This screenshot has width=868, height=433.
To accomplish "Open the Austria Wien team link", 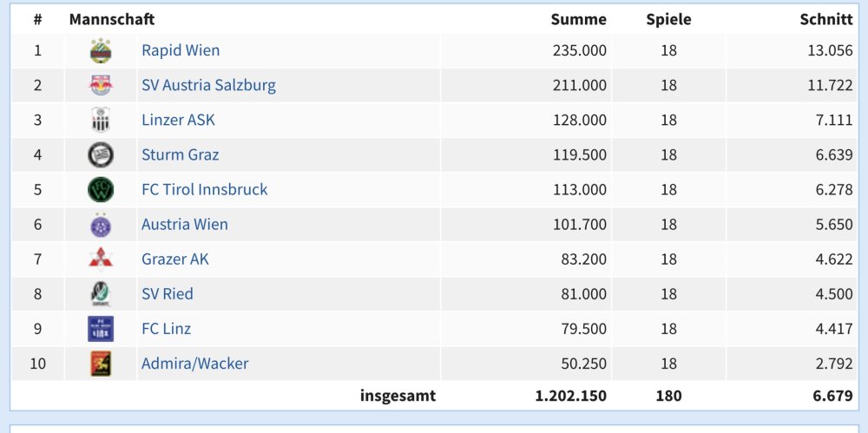I will click(184, 224).
